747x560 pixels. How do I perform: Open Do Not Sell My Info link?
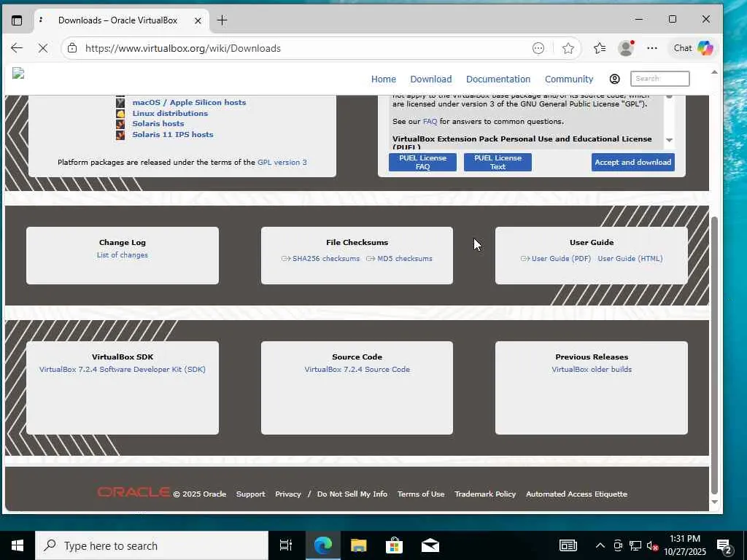pos(352,494)
